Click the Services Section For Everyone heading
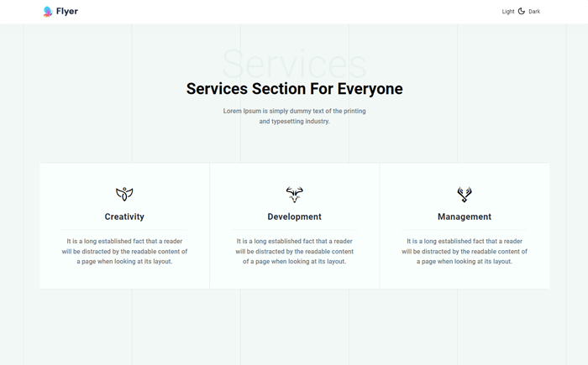The width and height of the screenshot is (588, 365). pos(294,89)
